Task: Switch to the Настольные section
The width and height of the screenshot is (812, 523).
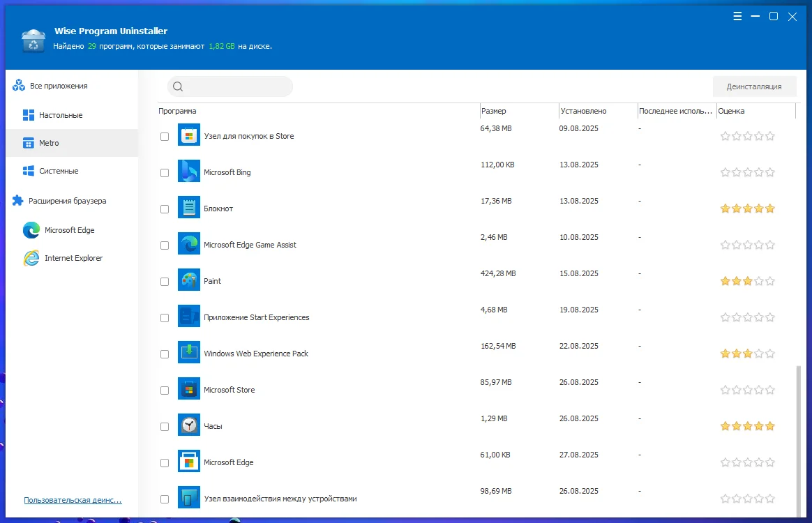Action: (x=61, y=115)
